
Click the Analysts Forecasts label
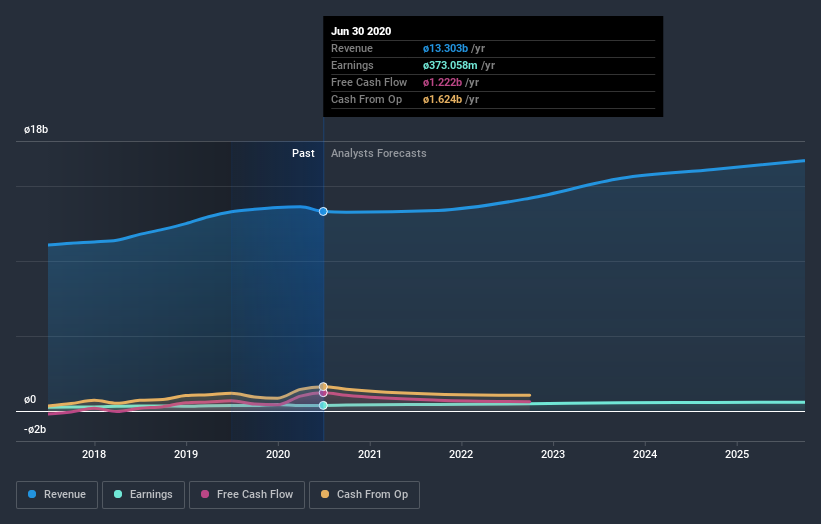(x=379, y=153)
